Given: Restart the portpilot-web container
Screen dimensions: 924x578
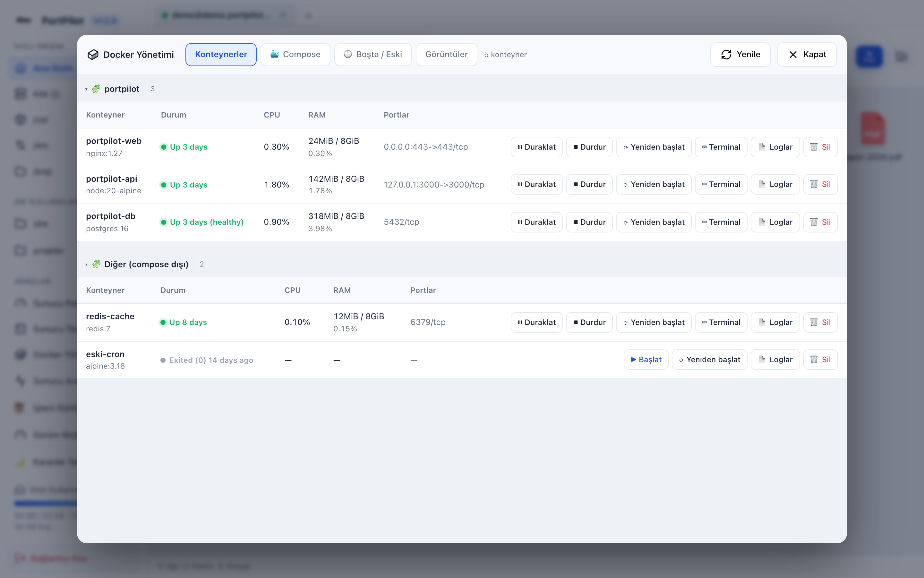Looking at the screenshot, I should click(654, 147).
